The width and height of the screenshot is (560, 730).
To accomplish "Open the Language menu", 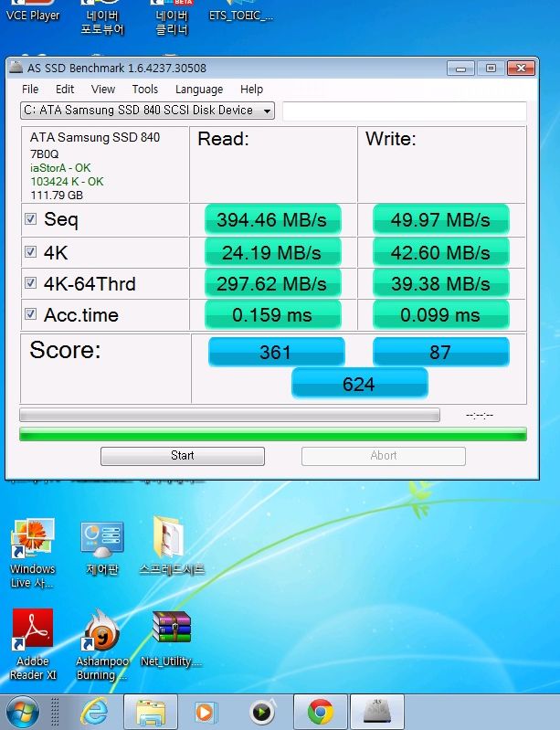I will 199,89.
